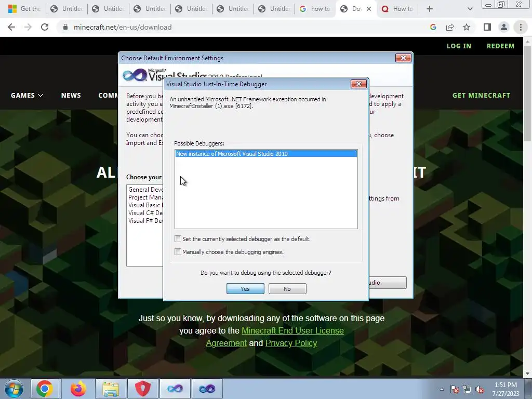Click the Chrome icon in the taskbar
This screenshot has height=399, width=532.
pyautogui.click(x=45, y=389)
